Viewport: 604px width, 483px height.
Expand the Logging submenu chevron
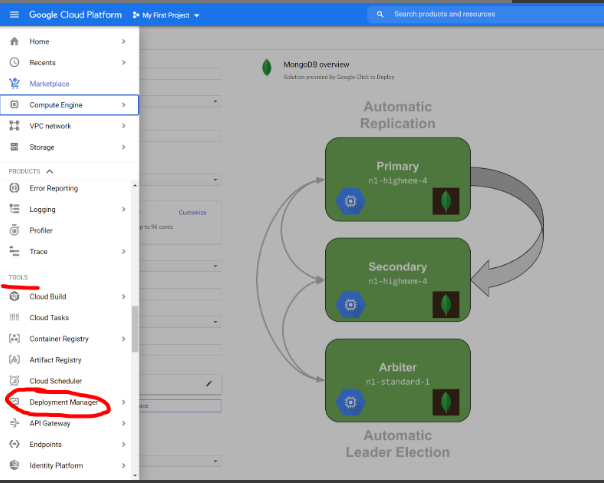[123, 209]
